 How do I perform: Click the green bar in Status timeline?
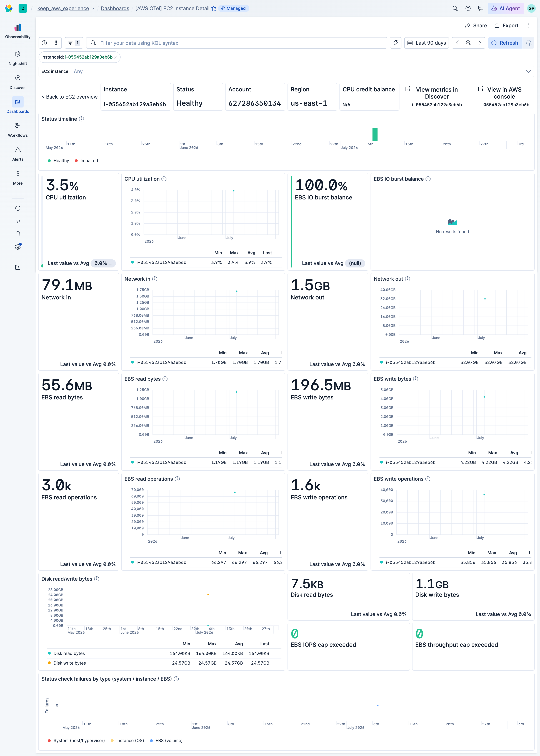375,134
